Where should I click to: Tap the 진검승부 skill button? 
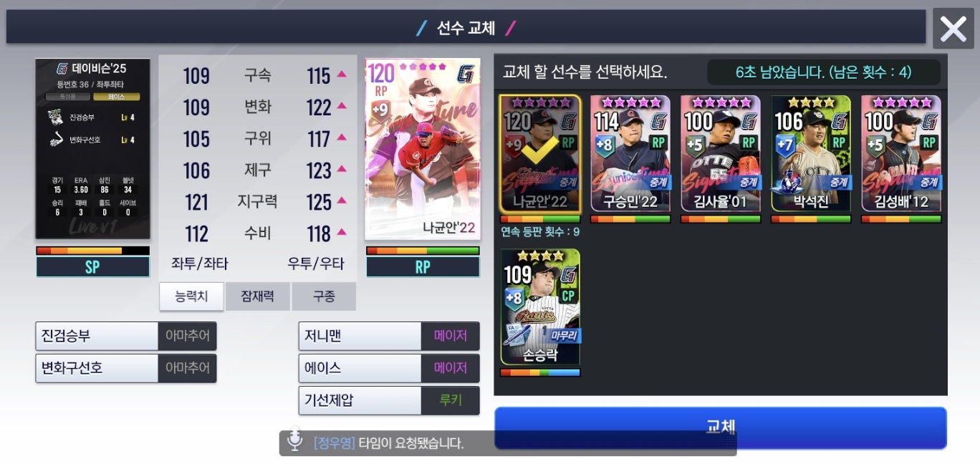click(126, 336)
